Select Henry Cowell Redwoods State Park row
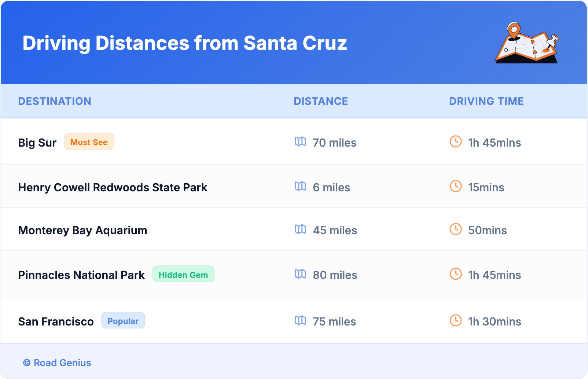Image resolution: width=588 pixels, height=379 pixels. tap(113, 188)
